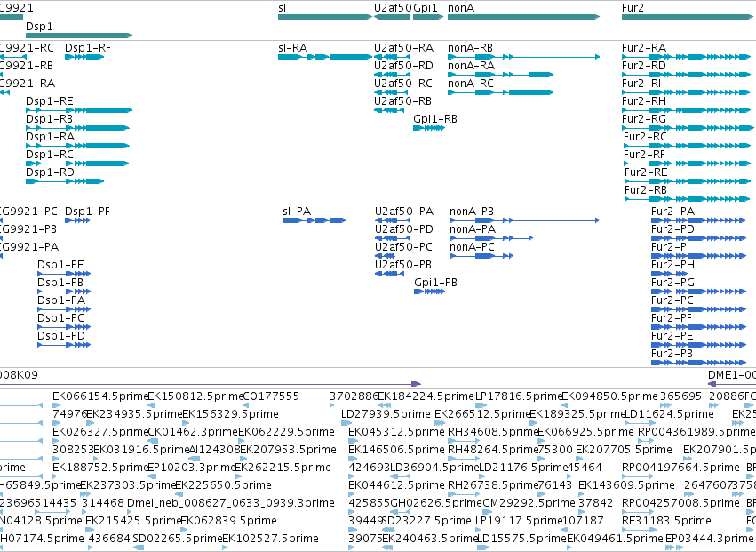The height and width of the screenshot is (552, 756).
Task: Select U2af50-RC transcript label
Action: (x=403, y=83)
